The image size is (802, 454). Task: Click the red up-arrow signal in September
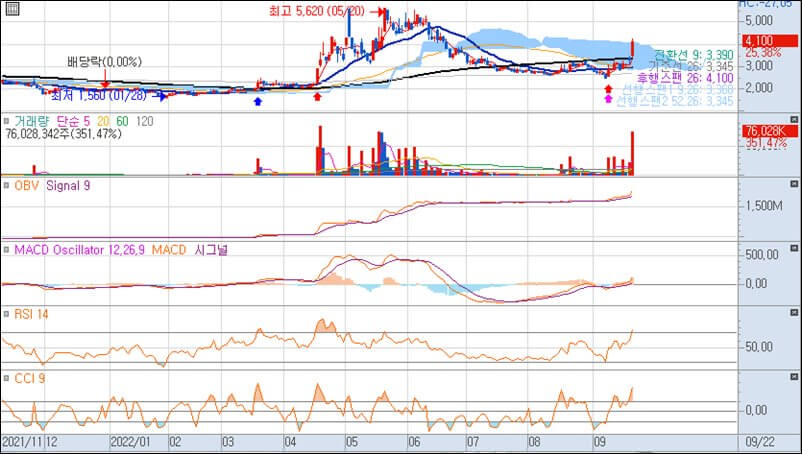coord(608,89)
